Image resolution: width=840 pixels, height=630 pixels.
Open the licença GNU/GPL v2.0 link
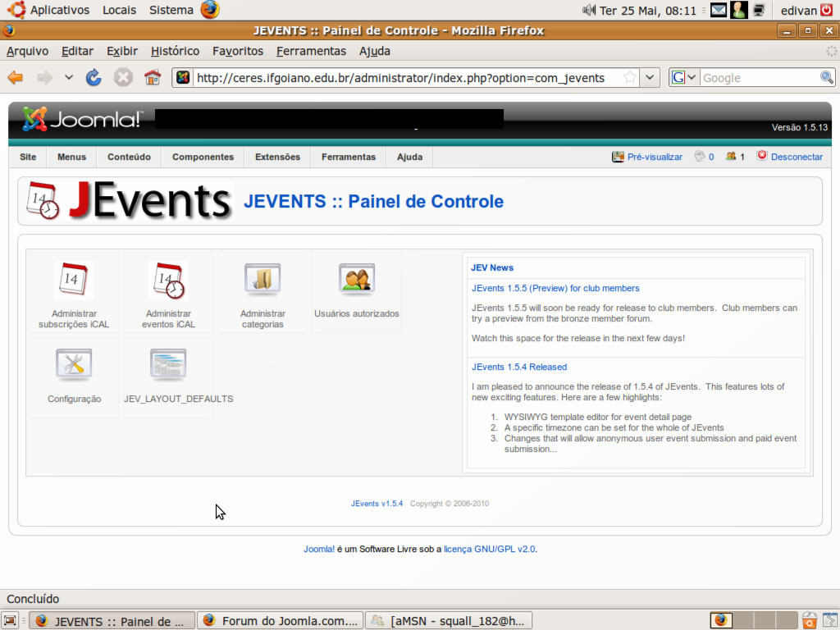pos(490,549)
